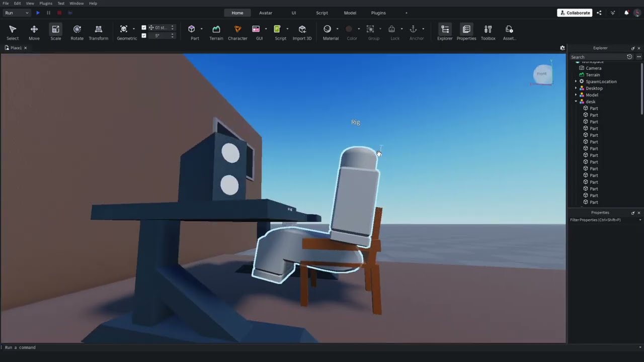Toggle move snapping checkbox
Image resolution: width=644 pixels, height=362 pixels.
(144, 28)
